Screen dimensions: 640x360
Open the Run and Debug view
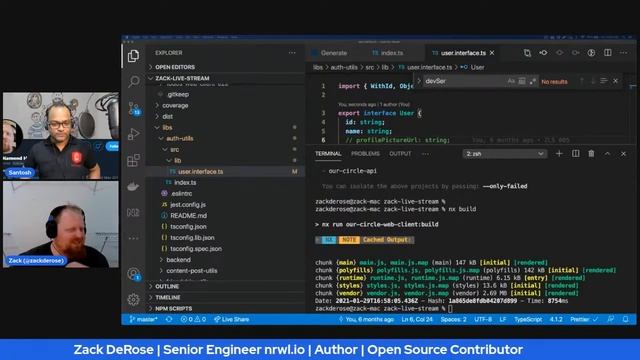133,134
